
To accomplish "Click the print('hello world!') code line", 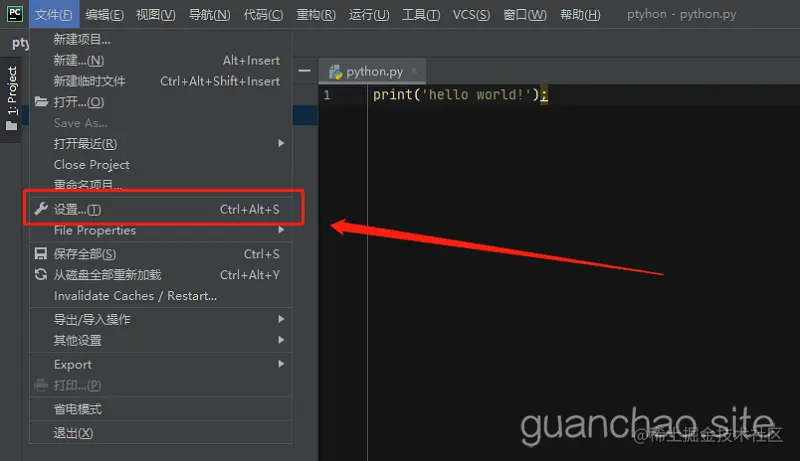I will point(460,95).
